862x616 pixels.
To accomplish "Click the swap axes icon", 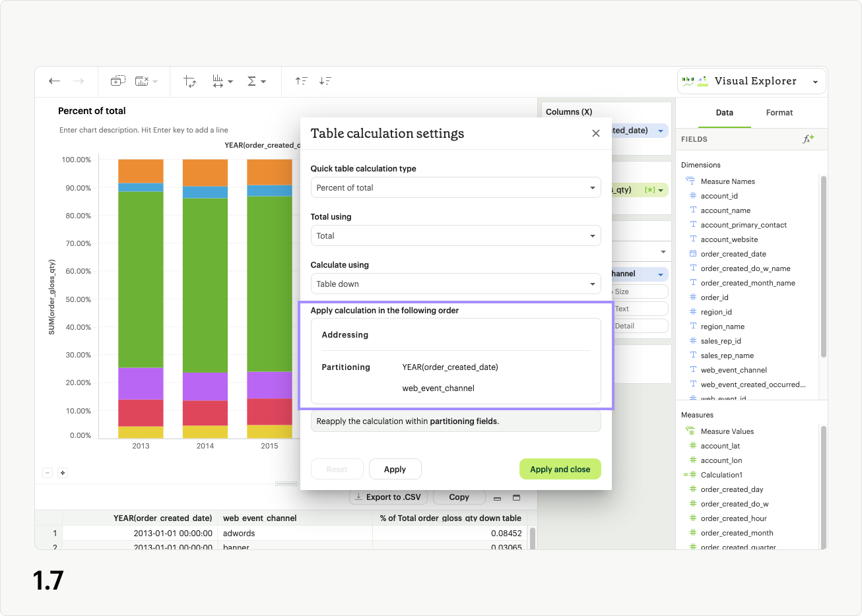I will tap(190, 81).
